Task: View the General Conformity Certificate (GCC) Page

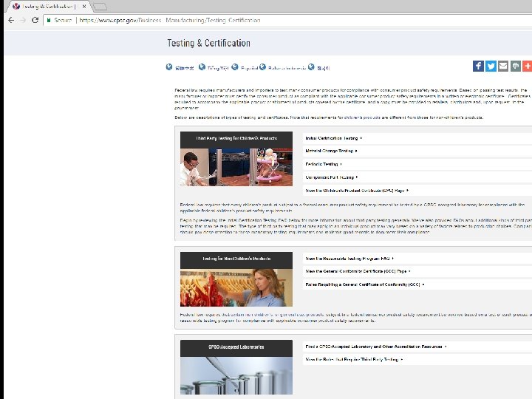Action: 417,271
